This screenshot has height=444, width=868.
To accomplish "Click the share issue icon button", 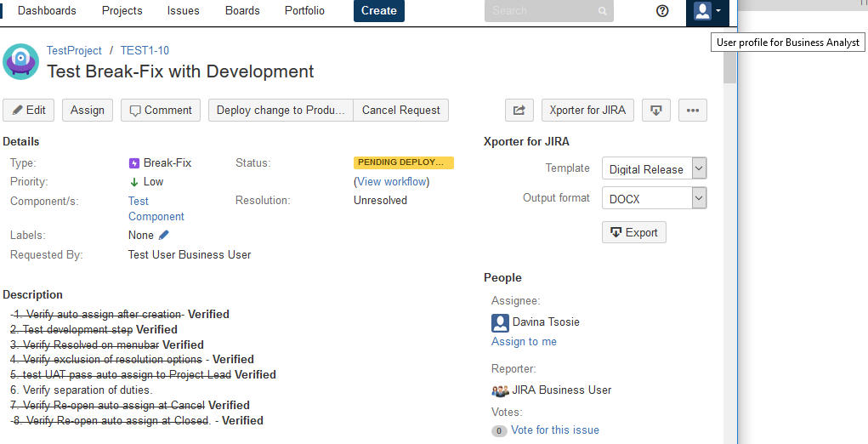I will coord(519,111).
